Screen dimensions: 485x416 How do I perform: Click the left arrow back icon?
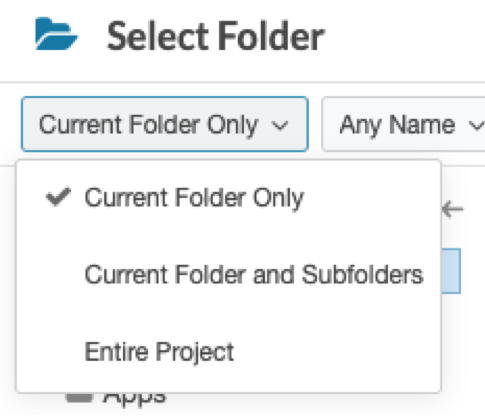pyautogui.click(x=452, y=210)
